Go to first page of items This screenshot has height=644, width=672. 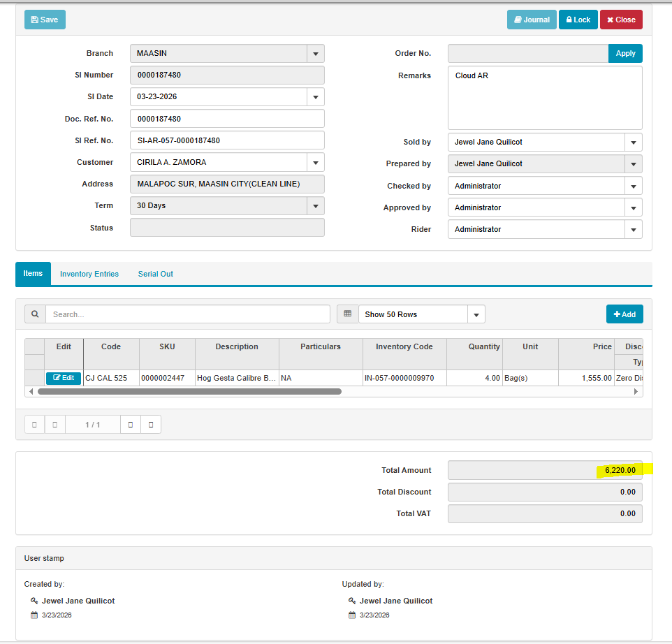click(34, 425)
